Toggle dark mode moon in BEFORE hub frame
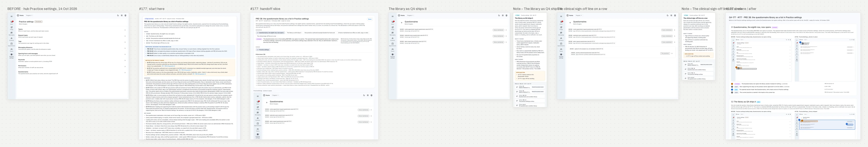The width and height of the screenshot is (868, 147). [x=118, y=15]
